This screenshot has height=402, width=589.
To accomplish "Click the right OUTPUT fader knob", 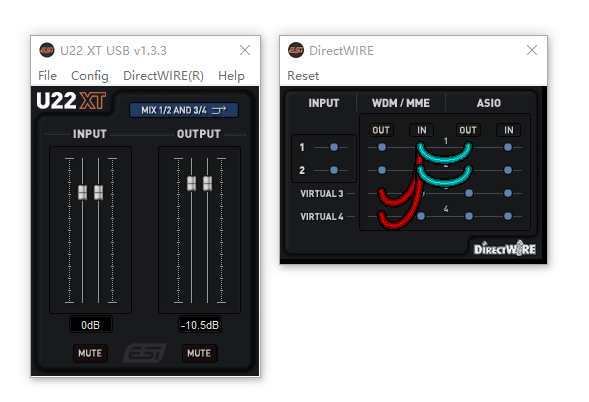I will coord(207,183).
